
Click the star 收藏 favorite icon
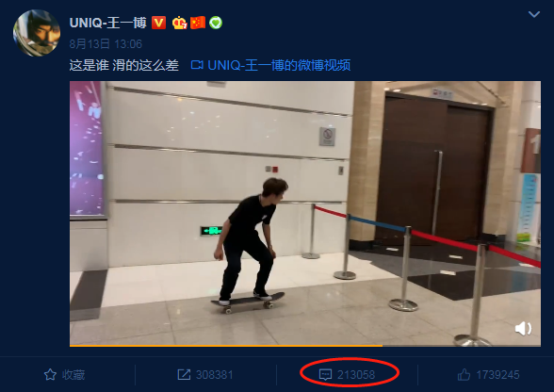tap(50, 375)
